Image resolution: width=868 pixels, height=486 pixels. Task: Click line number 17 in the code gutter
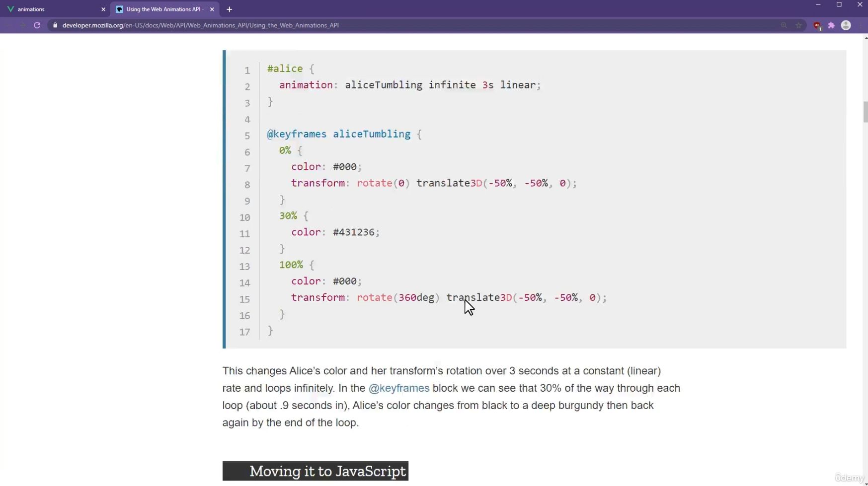[244, 332]
